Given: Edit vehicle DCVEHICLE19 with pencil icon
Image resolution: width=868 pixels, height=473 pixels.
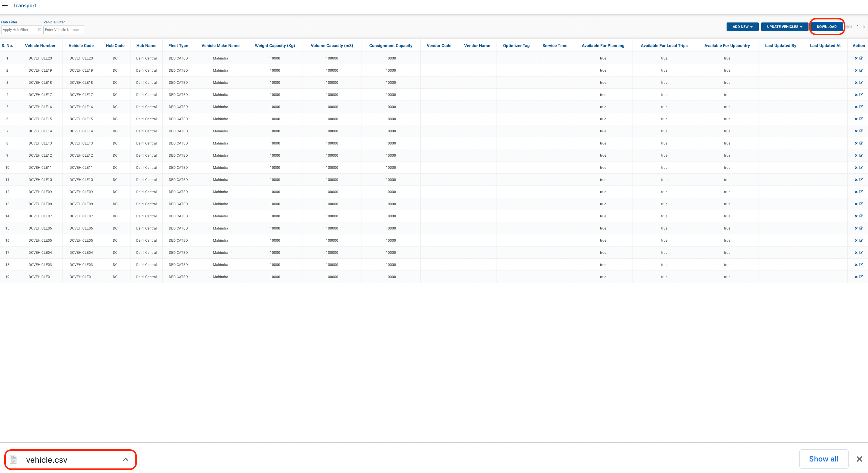Looking at the screenshot, I should pos(861,70).
